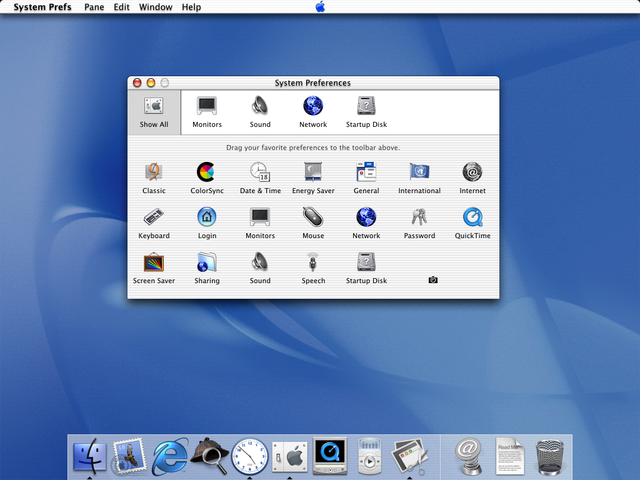The width and height of the screenshot is (640, 480).
Task: Open Network pane in the main grid
Action: pyautogui.click(x=366, y=223)
